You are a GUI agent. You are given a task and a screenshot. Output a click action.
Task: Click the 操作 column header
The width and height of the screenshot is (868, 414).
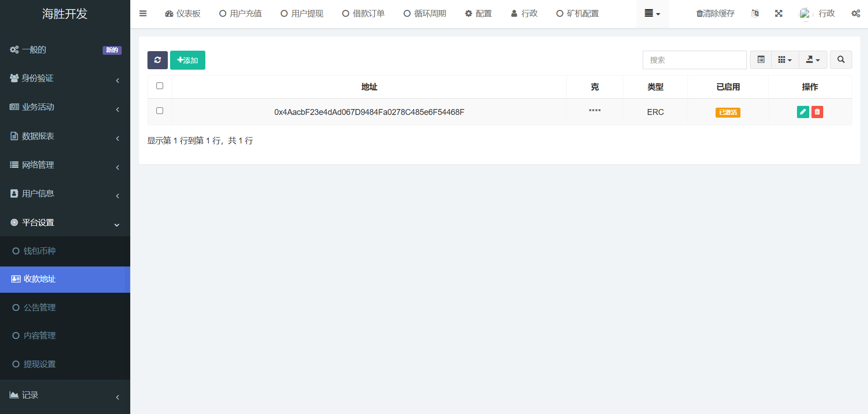click(x=810, y=87)
